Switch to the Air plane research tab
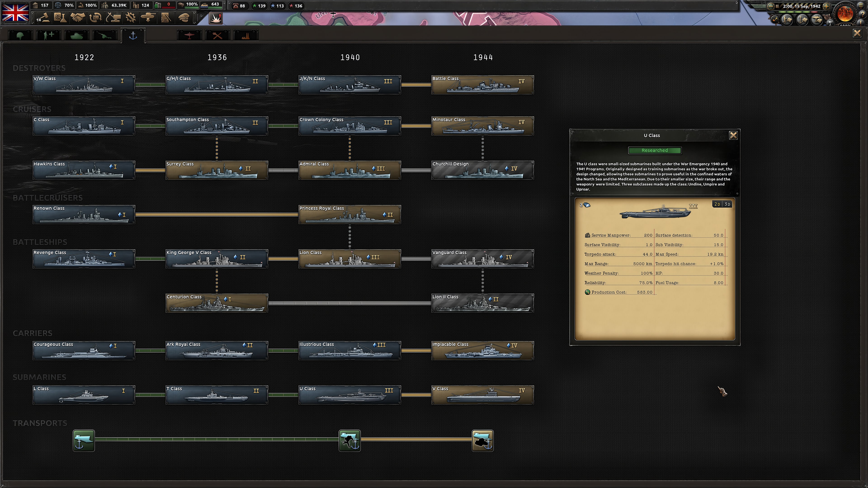This screenshot has height=488, width=868. 189,35
